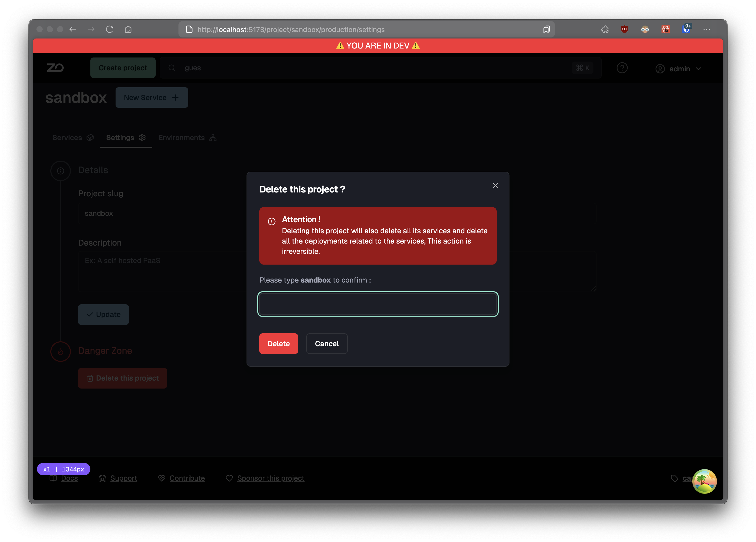
Task: Click the browser forward arrow
Action: tap(91, 29)
